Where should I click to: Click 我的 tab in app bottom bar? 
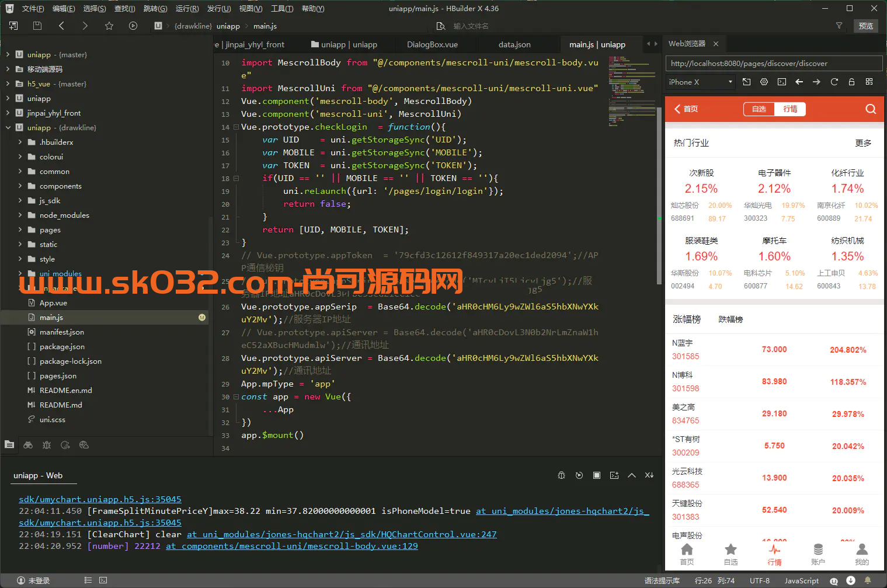[x=862, y=555]
